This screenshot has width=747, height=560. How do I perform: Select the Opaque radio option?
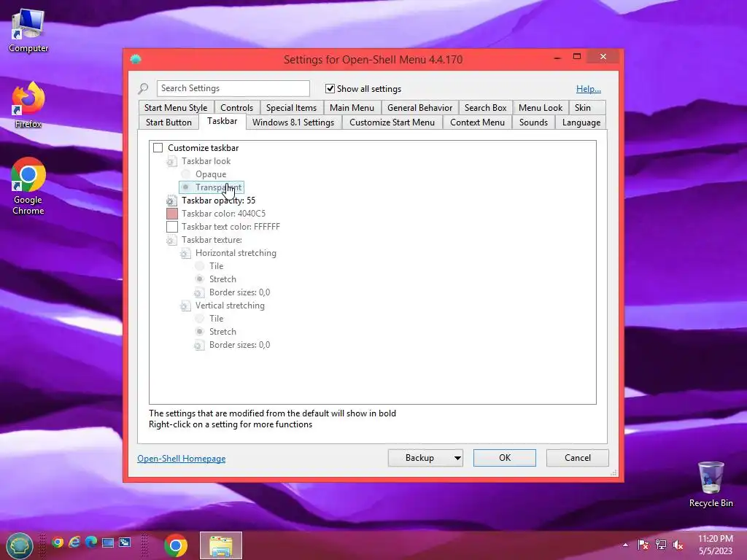(186, 174)
